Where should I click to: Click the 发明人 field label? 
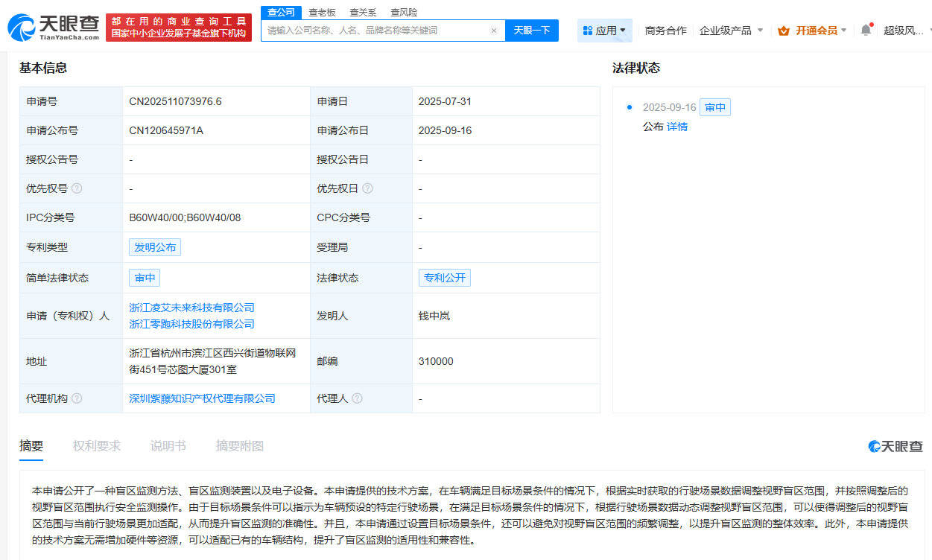332,316
